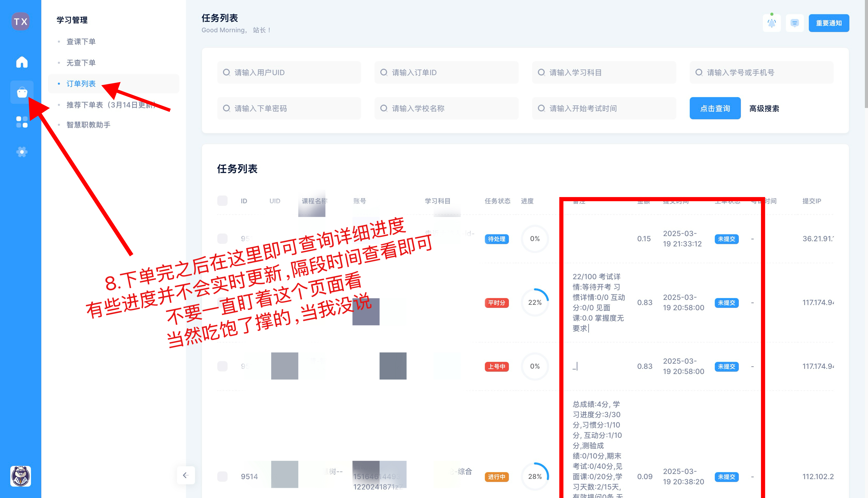This screenshot has height=498, width=868.
Task: Click ID 9514 cell
Action: (249, 477)
